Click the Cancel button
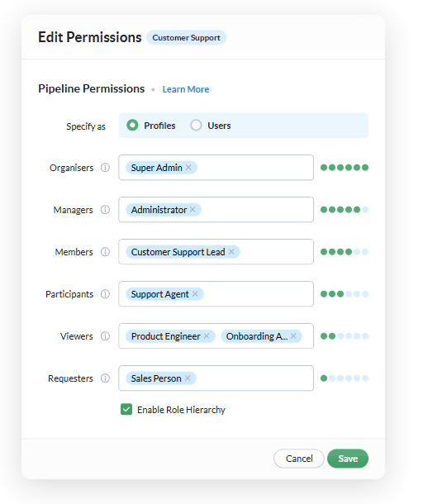The image size is (428, 504). [x=299, y=459]
